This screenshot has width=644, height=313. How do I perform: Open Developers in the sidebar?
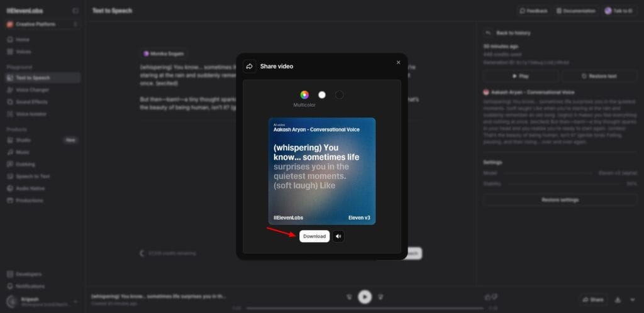click(x=43, y=274)
